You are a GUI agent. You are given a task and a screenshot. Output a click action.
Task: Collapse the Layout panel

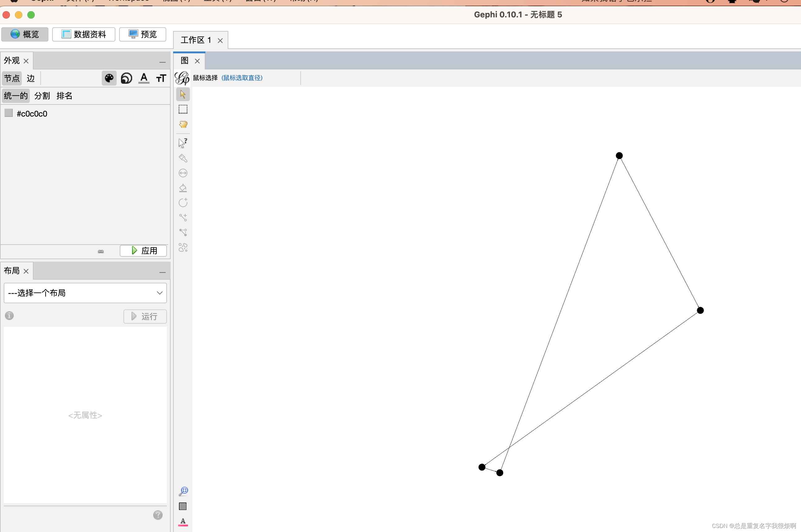(x=162, y=273)
